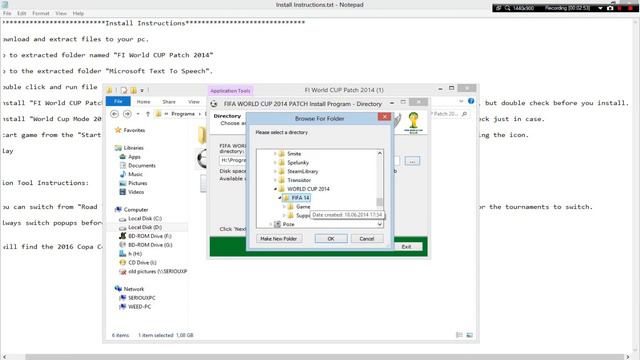The width and height of the screenshot is (640, 360).
Task: Expand the Smite folder node
Action: [x=275, y=154]
